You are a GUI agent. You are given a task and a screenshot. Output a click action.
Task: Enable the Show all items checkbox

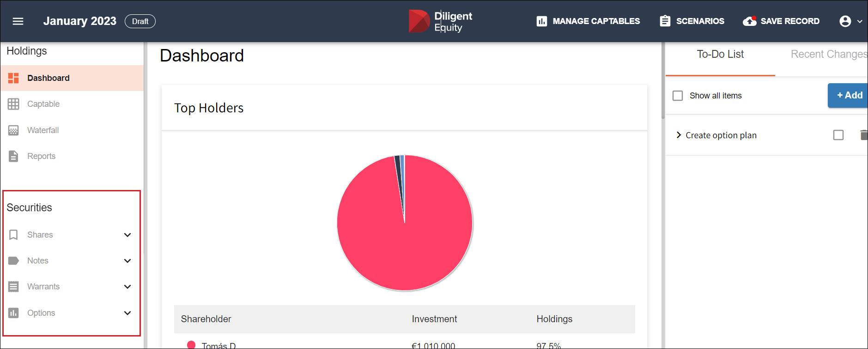(678, 96)
